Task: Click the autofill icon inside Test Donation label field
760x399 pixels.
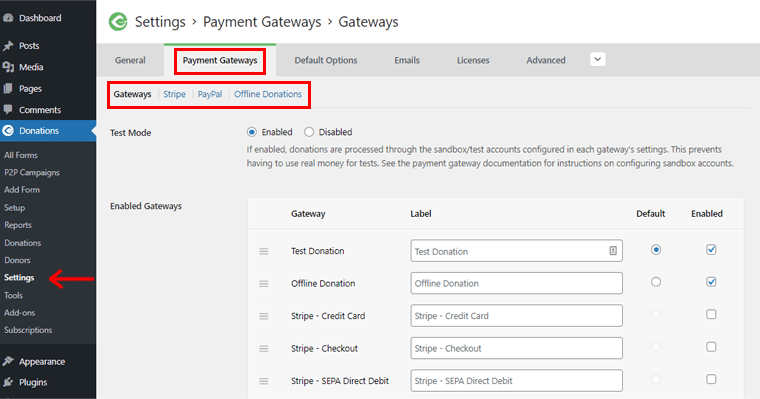Action: (x=613, y=251)
